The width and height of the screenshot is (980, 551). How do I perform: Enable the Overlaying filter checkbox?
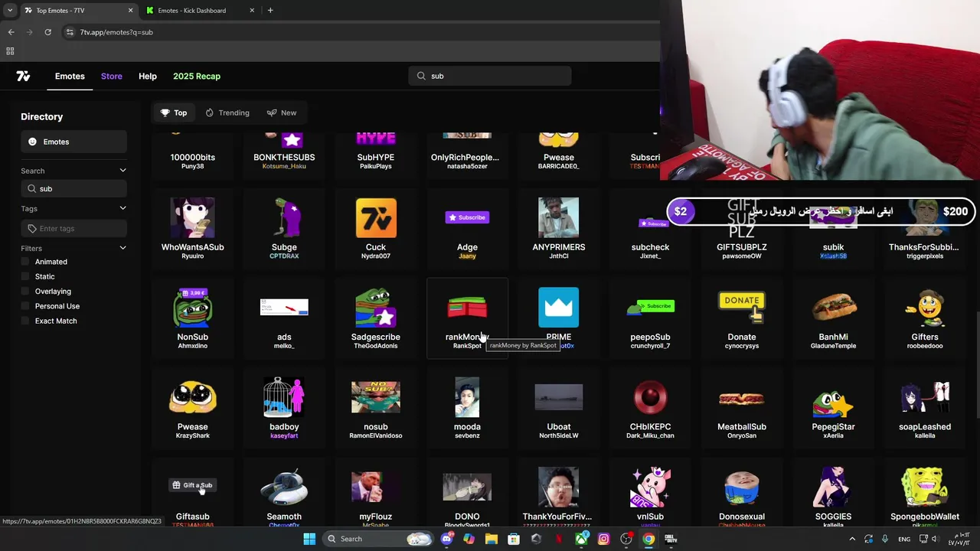click(25, 291)
